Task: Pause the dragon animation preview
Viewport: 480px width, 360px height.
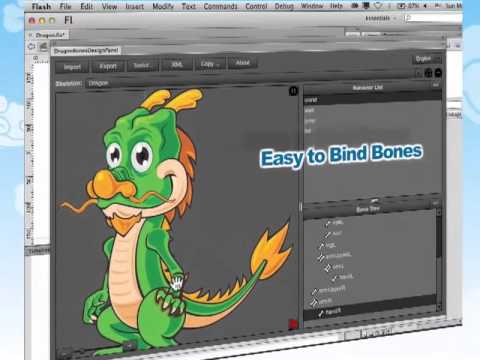Action: [x=293, y=91]
